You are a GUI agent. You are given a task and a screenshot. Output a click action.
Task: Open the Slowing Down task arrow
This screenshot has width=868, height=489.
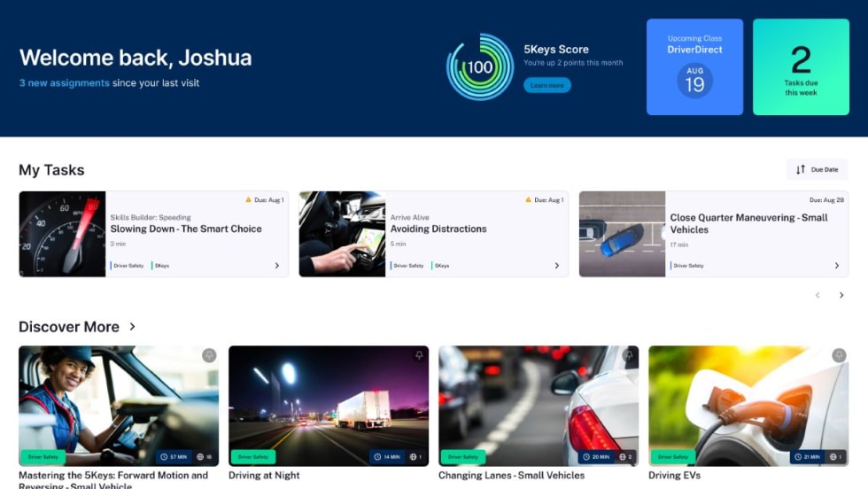point(276,266)
